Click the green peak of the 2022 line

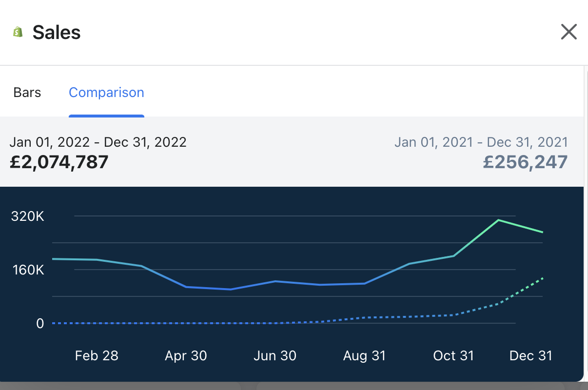click(498, 220)
